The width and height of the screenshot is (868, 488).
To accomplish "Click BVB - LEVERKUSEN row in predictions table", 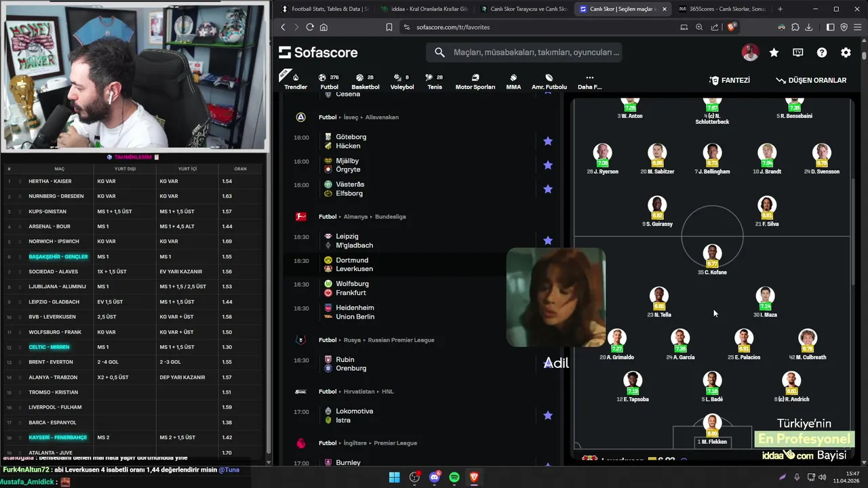I will click(133, 317).
